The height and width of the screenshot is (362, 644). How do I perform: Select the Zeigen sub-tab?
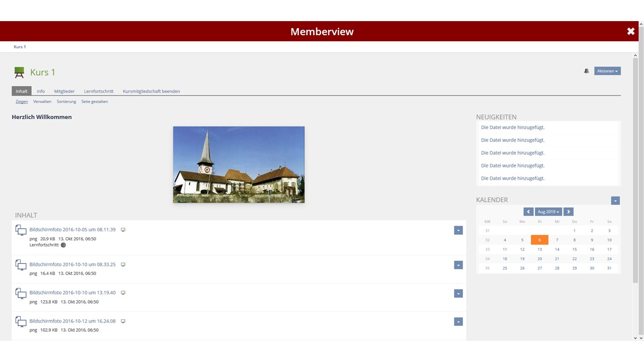click(22, 102)
